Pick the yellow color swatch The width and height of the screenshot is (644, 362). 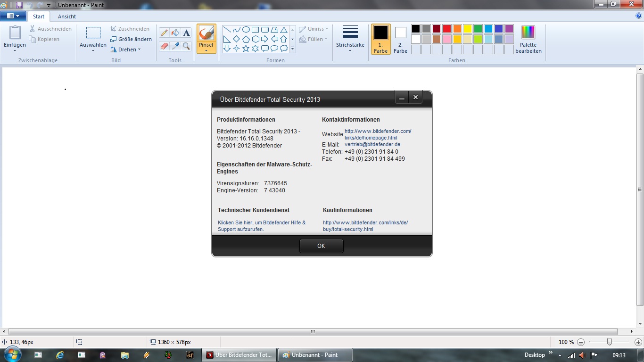468,29
